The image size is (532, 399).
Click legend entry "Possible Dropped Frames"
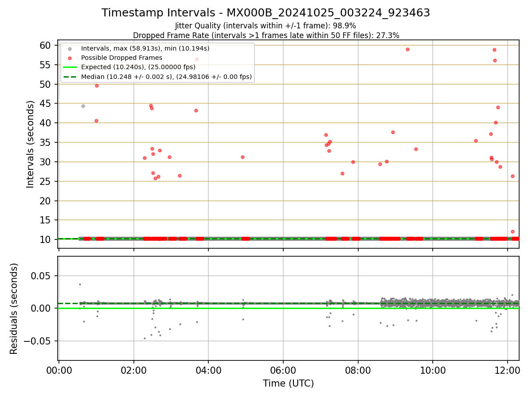[121, 58]
